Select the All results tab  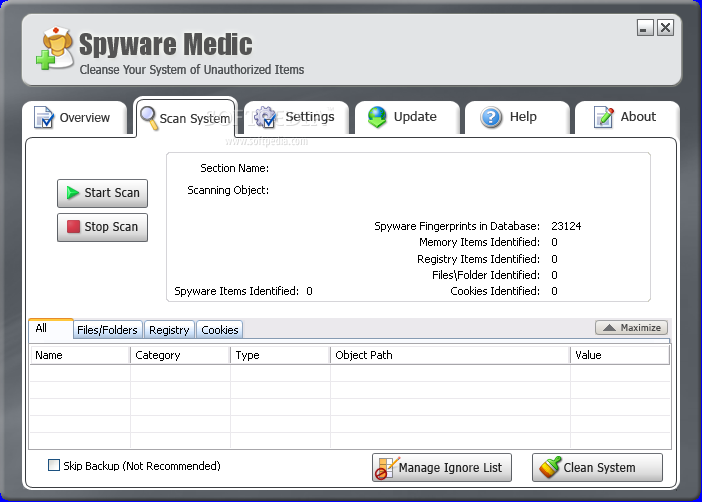pos(51,328)
